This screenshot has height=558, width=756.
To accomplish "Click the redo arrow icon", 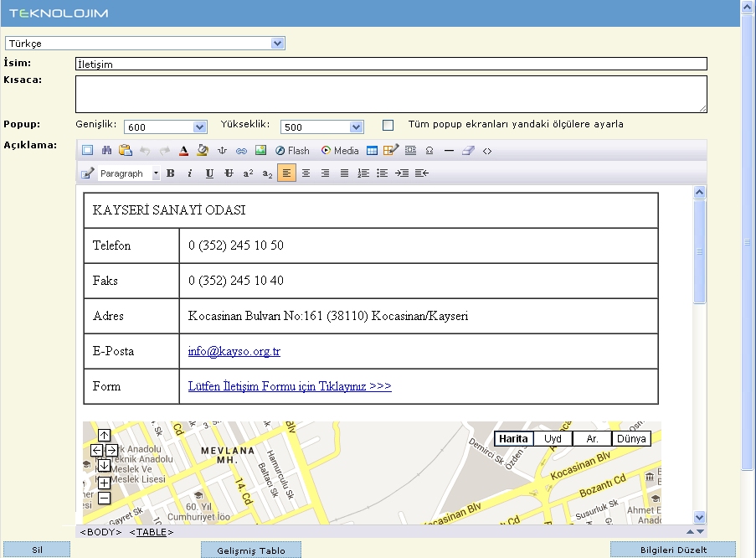I will tap(164, 151).
